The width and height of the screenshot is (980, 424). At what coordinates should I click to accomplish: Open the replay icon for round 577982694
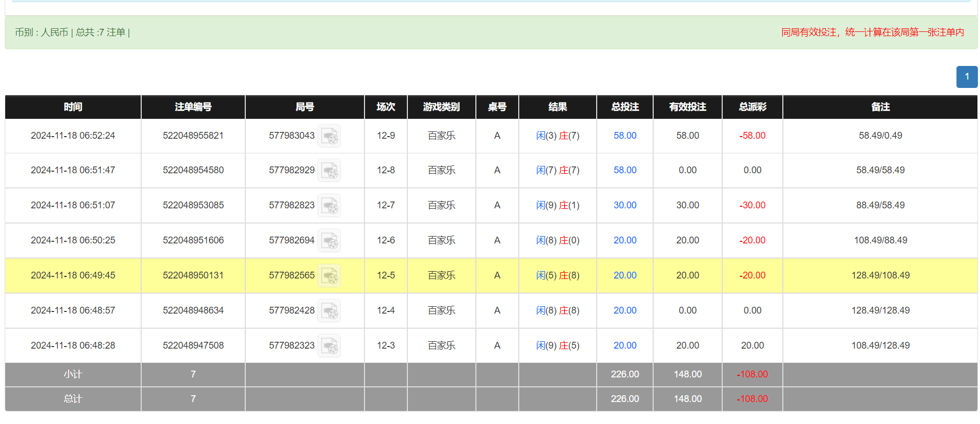pos(329,241)
